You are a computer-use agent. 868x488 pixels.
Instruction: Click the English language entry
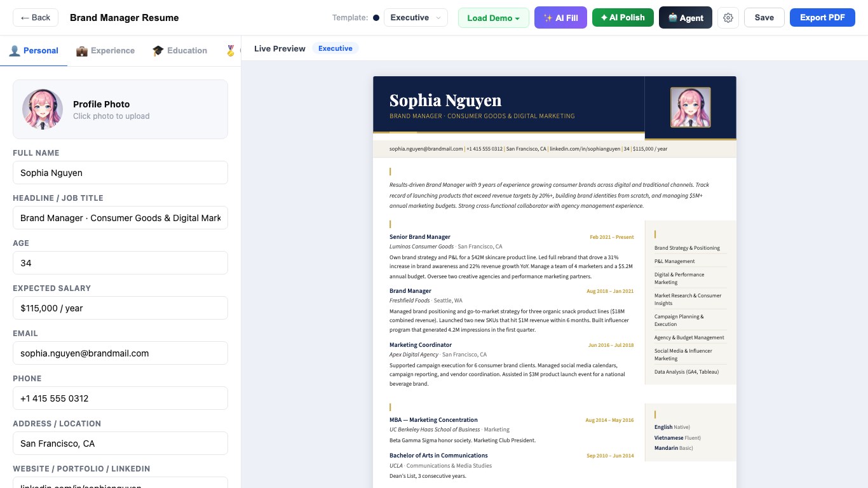[x=672, y=427]
